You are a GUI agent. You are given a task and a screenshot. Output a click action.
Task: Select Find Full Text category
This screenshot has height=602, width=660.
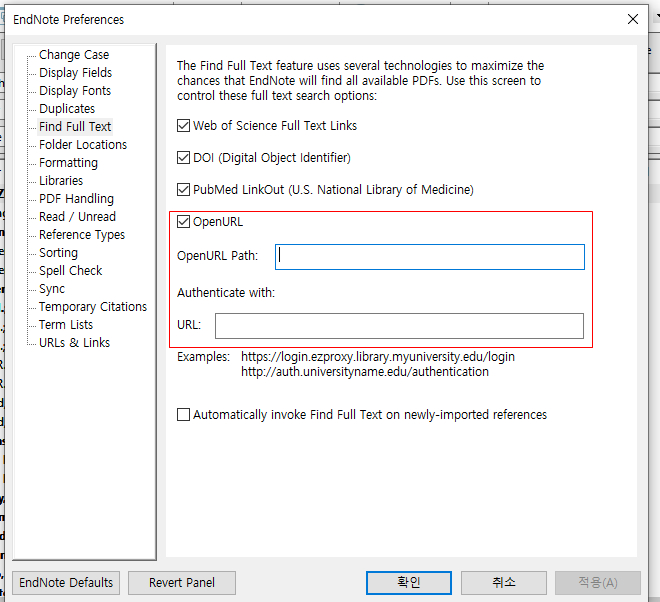[x=75, y=127]
